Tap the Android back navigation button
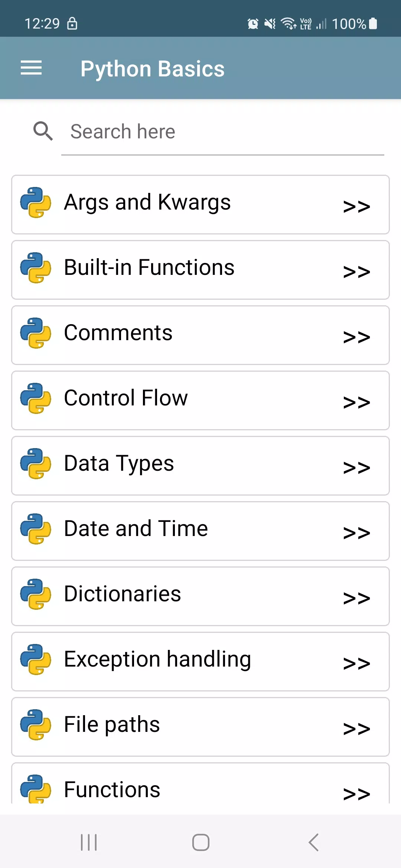The image size is (401, 868). [314, 842]
